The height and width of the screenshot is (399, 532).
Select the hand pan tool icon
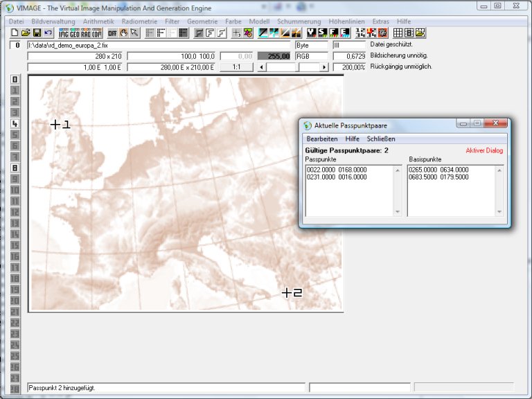click(124, 33)
